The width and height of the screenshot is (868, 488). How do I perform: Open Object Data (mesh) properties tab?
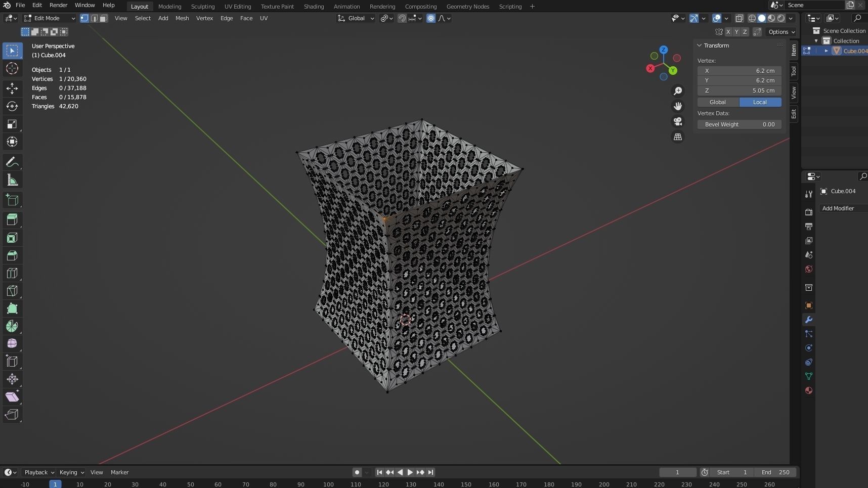click(808, 376)
